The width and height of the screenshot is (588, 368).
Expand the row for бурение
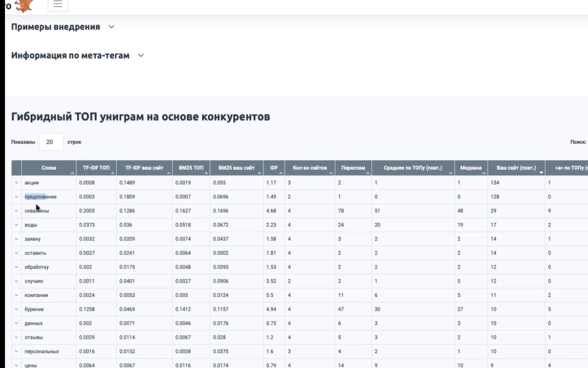click(16, 309)
